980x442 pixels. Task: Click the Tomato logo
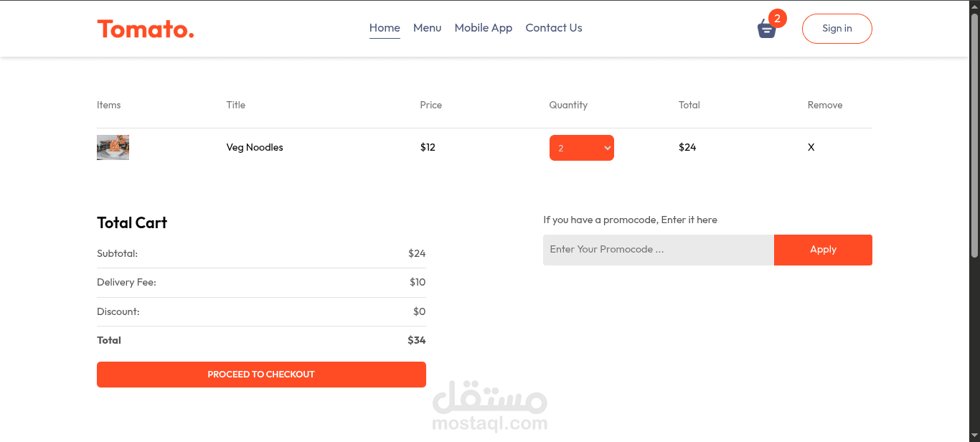pos(146,29)
